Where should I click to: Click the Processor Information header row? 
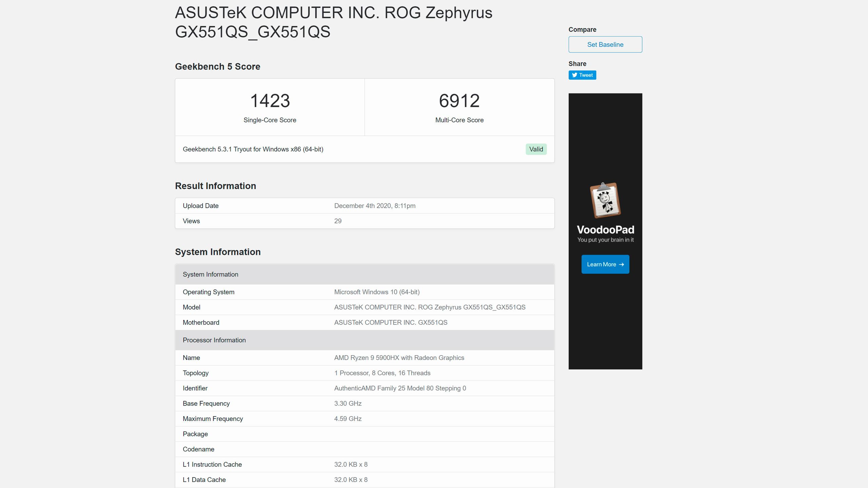(214, 340)
